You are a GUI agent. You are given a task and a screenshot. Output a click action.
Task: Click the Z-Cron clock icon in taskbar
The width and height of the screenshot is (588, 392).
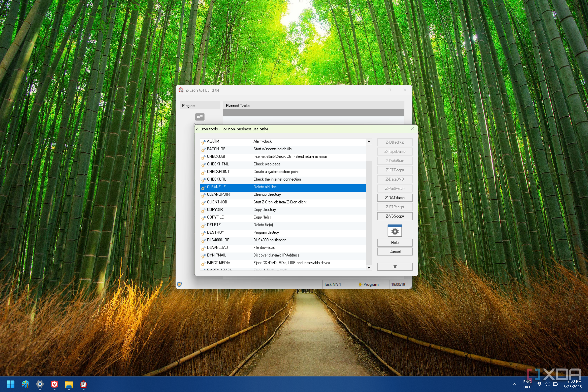tap(83, 384)
